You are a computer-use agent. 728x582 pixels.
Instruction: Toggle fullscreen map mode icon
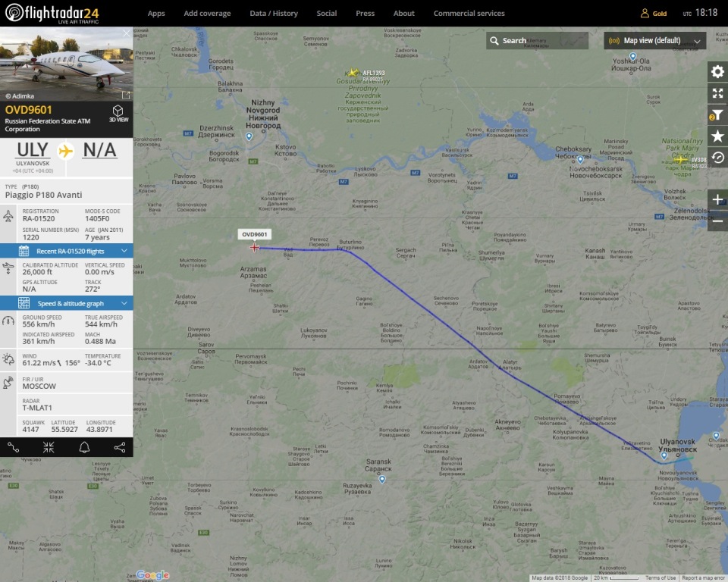pyautogui.click(x=717, y=93)
